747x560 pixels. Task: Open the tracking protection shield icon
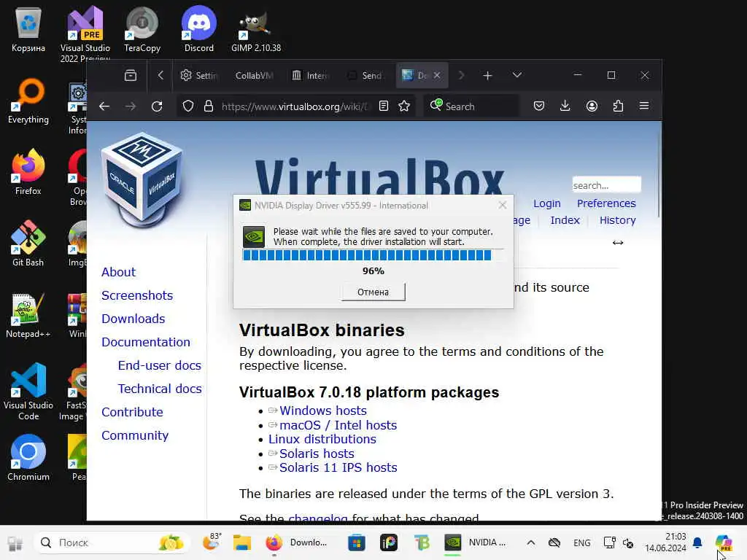pyautogui.click(x=188, y=106)
